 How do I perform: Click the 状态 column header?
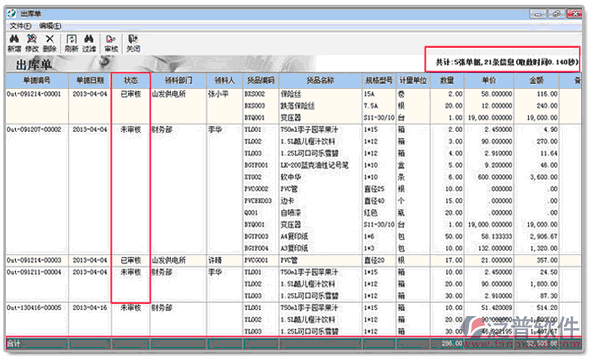(131, 80)
